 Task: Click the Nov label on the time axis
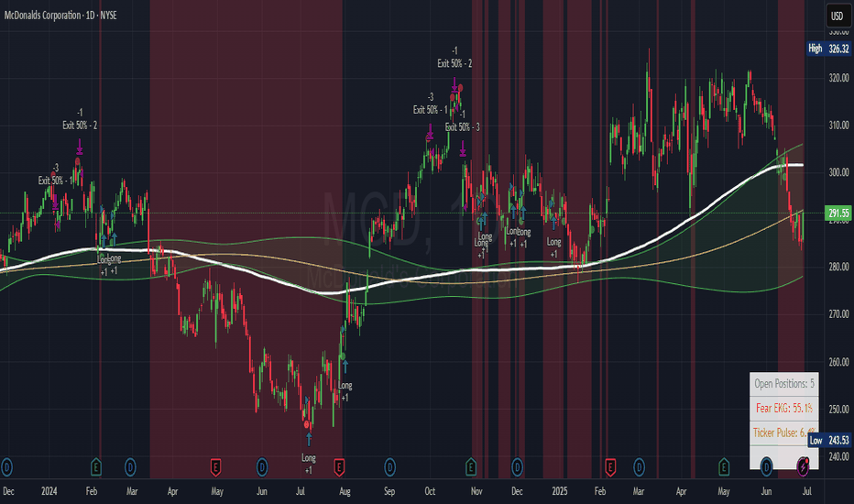point(476,491)
